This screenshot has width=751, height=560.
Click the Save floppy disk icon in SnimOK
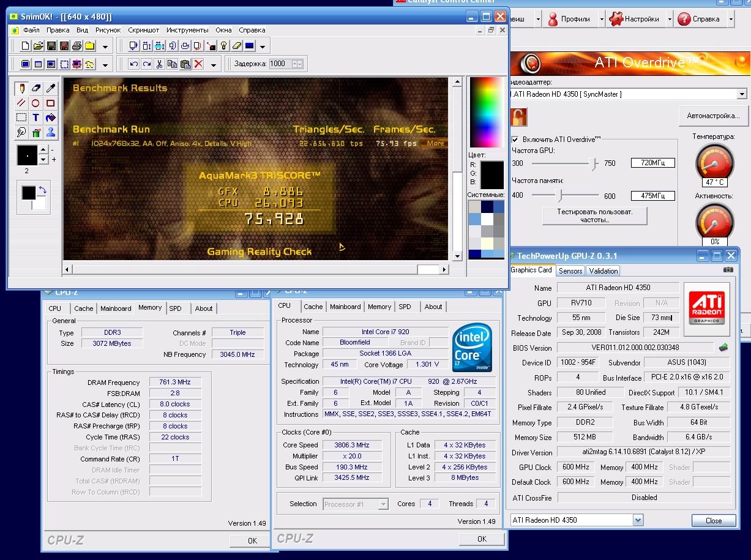pos(51,46)
